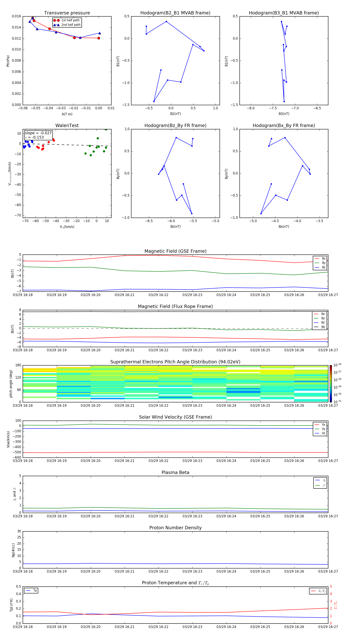Image resolution: width=351 pixels, height=644 pixels.
Task: Select By in the GSE magnetic field legend
Action: [x=320, y=263]
